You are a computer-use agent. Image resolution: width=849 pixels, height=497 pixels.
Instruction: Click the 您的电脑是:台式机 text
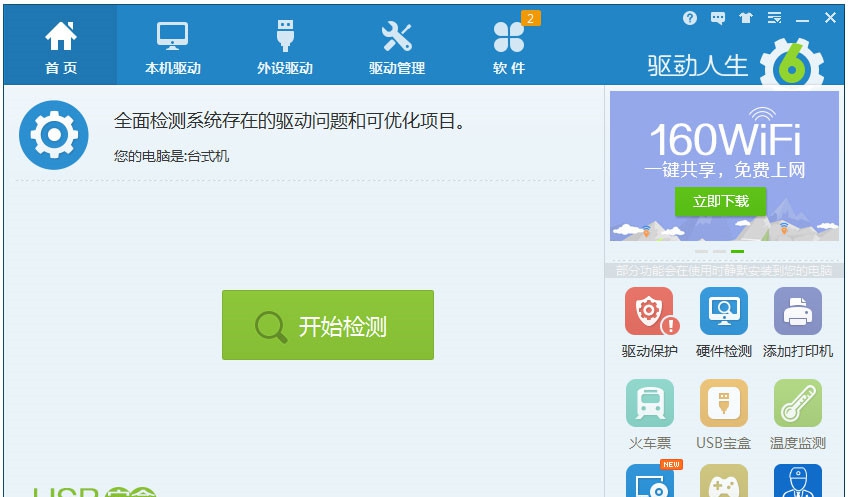click(x=171, y=156)
